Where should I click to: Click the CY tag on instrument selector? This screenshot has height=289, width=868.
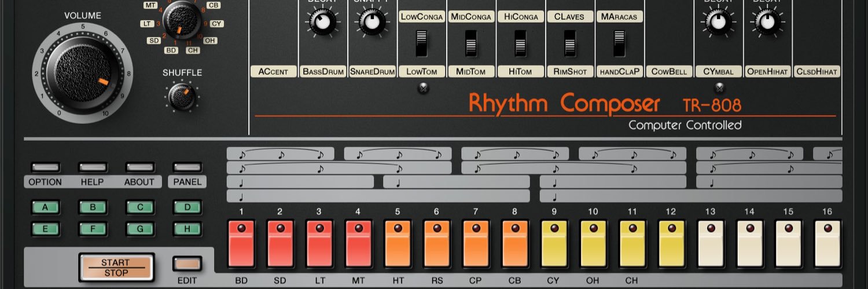coord(217,24)
